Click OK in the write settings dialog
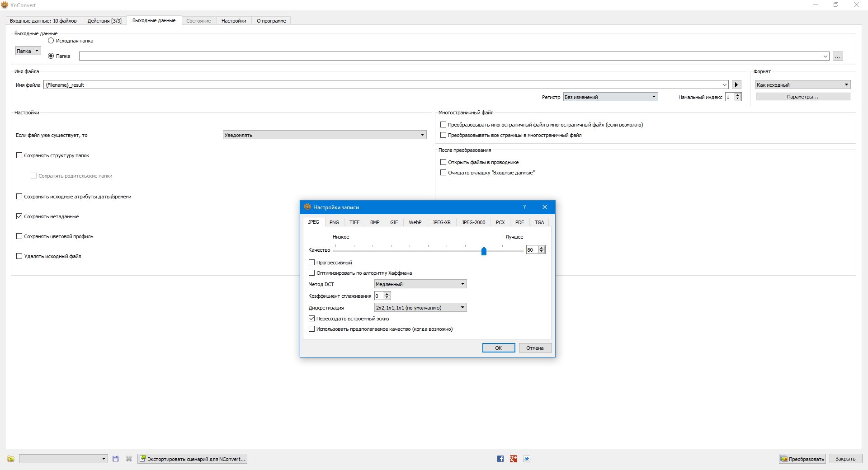 coord(498,348)
